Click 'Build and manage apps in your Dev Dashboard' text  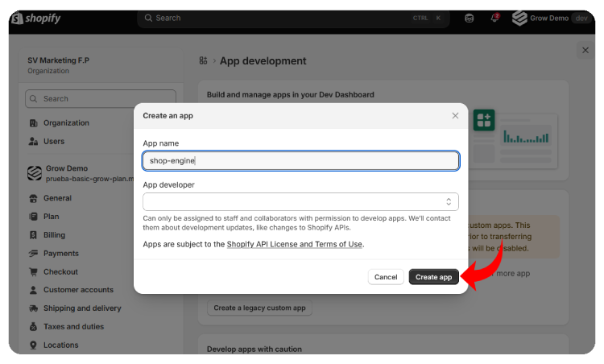tap(291, 95)
